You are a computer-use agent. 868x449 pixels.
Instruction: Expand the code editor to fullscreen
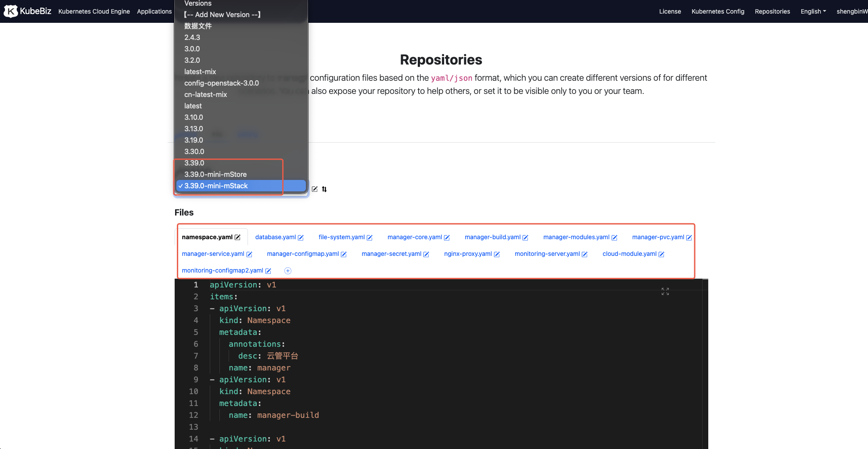665,291
